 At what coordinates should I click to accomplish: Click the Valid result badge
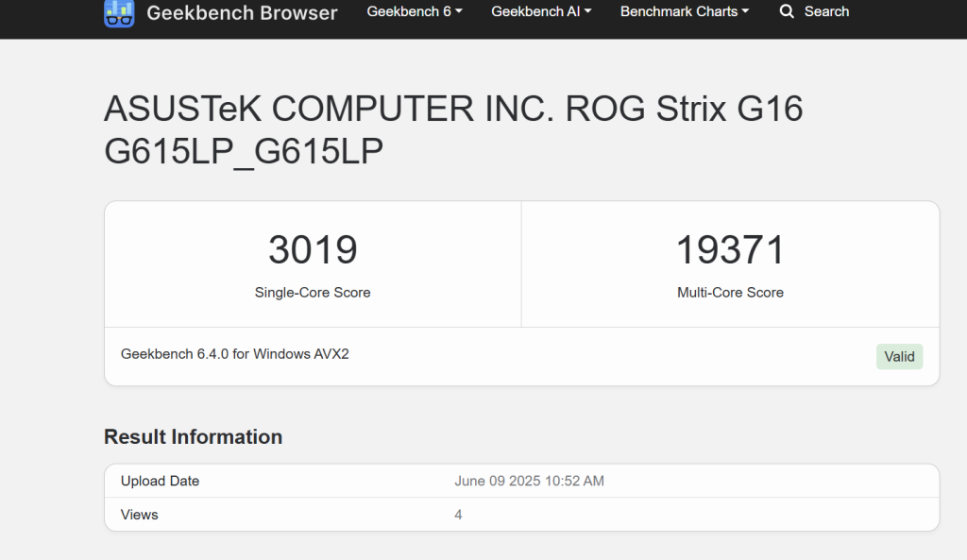click(x=899, y=356)
